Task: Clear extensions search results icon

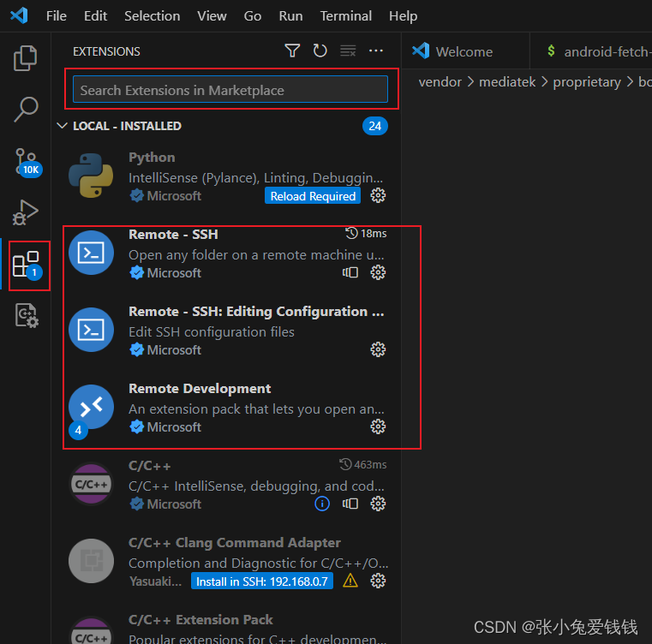Action: click(x=348, y=51)
